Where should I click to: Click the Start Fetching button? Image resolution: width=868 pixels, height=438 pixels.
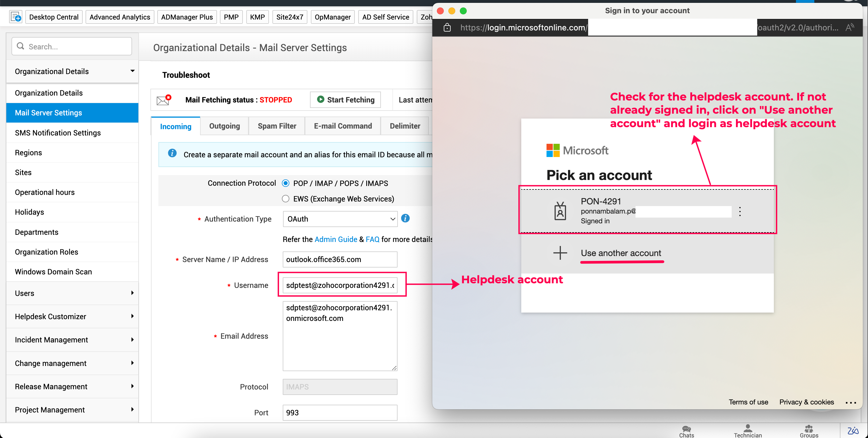pos(345,100)
